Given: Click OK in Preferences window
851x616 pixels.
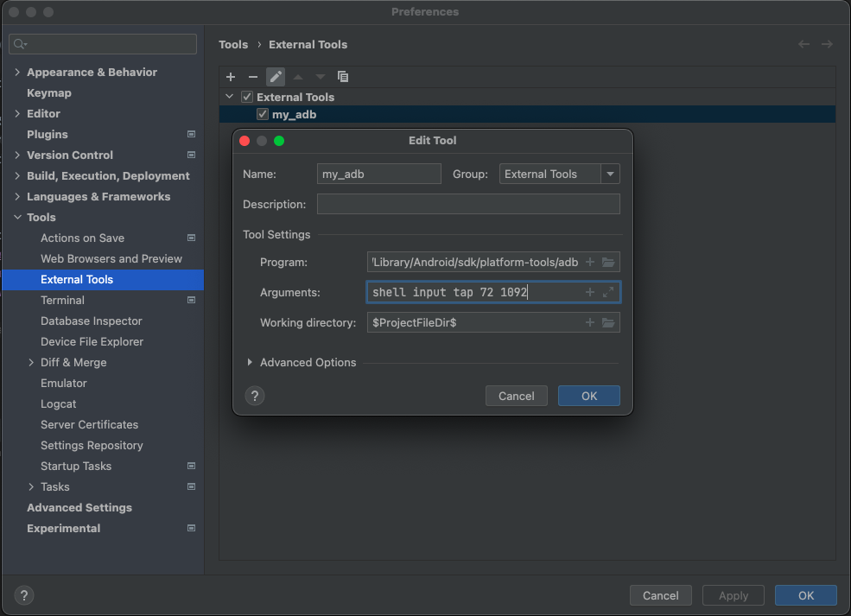Looking at the screenshot, I should click(806, 595).
